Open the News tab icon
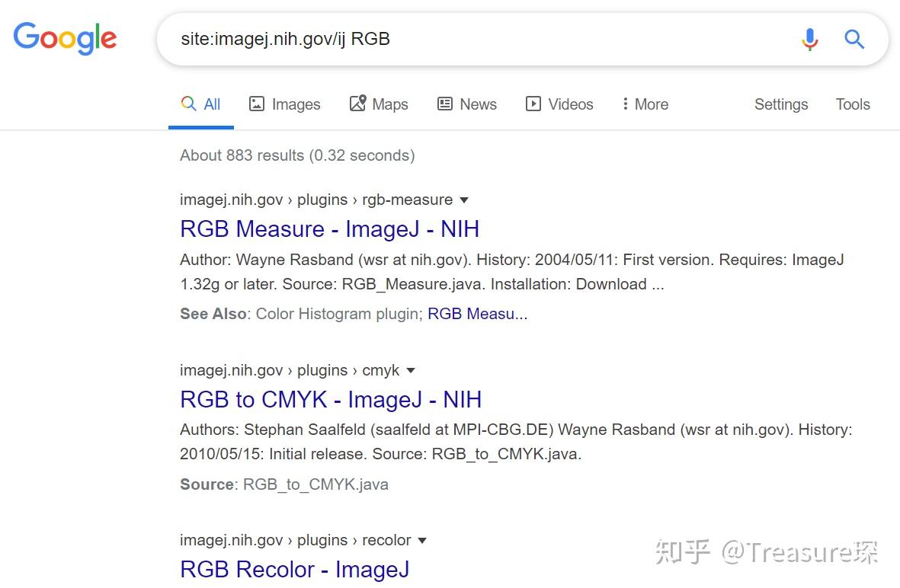 point(445,104)
